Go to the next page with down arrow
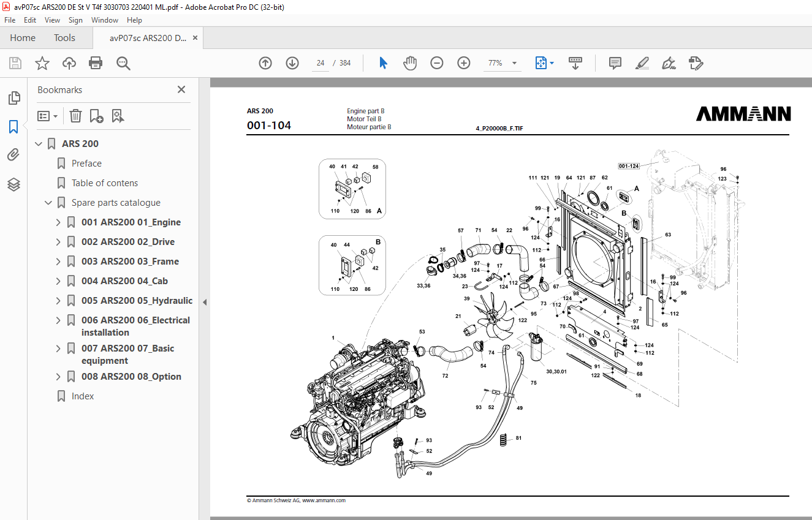The image size is (812, 520). point(292,63)
